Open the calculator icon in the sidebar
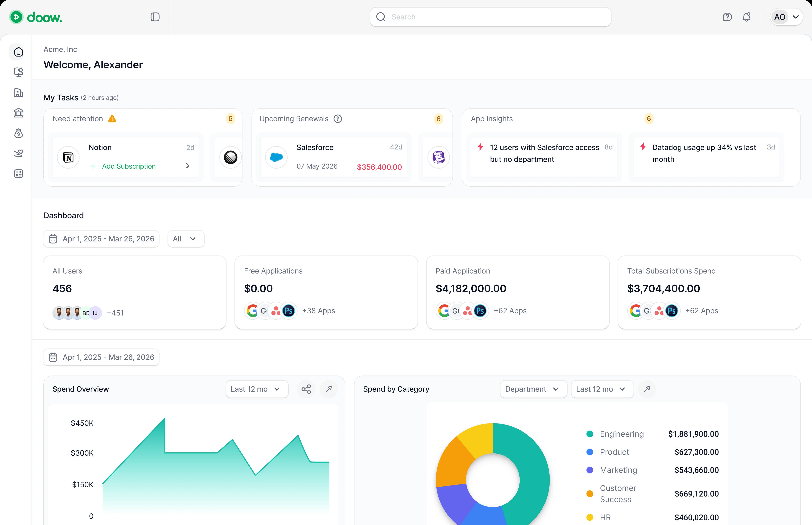 pos(18,174)
